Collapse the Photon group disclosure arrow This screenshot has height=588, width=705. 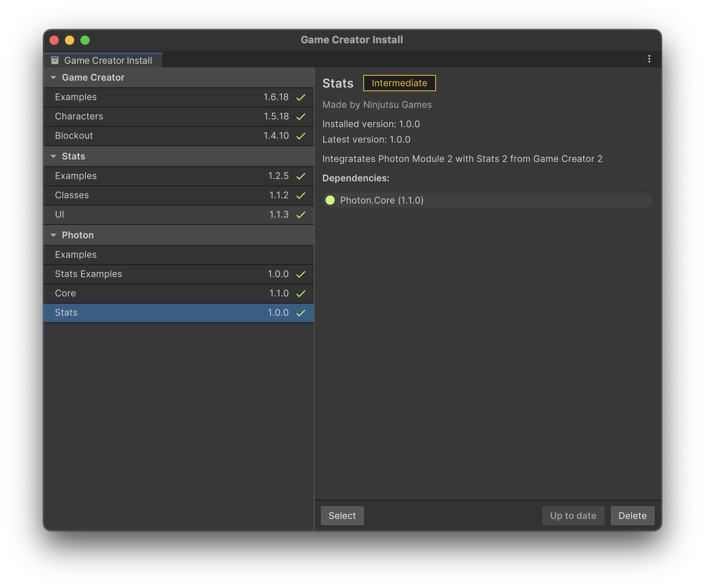click(53, 235)
